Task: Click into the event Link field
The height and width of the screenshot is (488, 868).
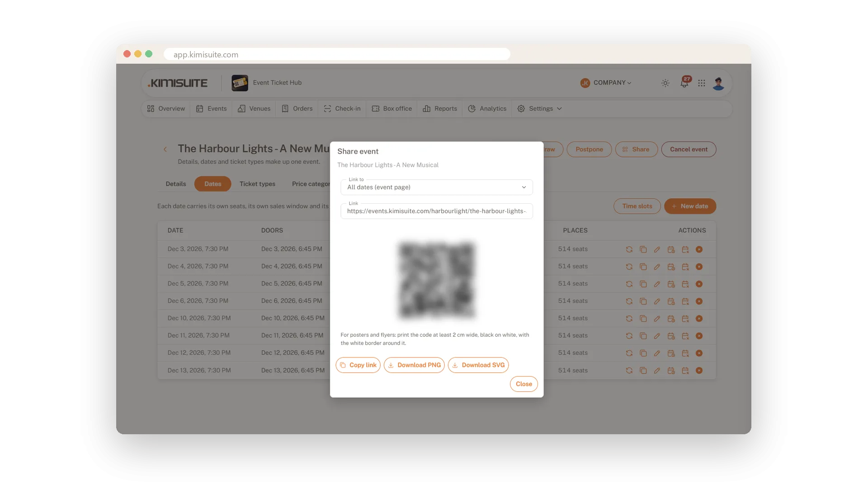Action: click(437, 211)
